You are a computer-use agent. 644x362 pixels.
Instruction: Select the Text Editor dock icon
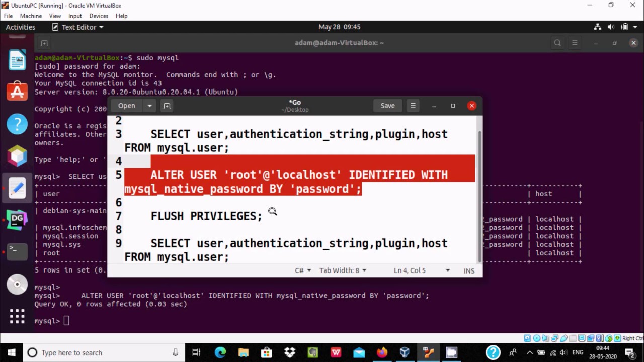tap(17, 188)
